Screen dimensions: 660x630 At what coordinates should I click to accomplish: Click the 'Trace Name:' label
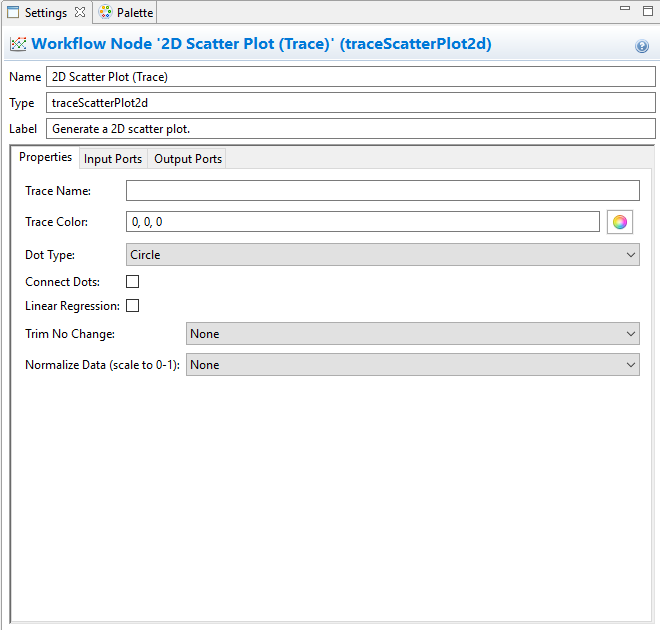(x=58, y=191)
